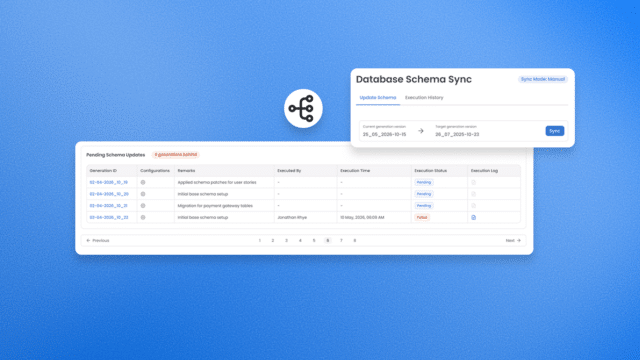Click 'Applied schema patches for user stories' remark

pos(217,182)
